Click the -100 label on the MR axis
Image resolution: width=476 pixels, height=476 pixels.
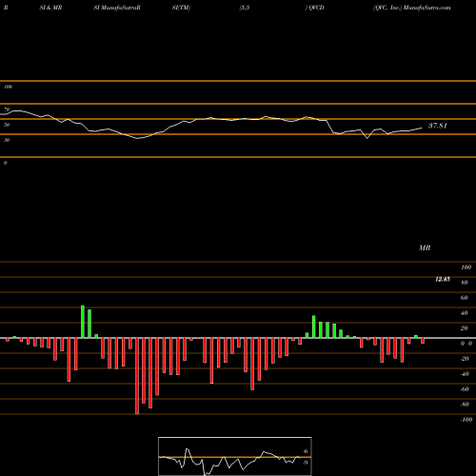(x=466, y=420)
